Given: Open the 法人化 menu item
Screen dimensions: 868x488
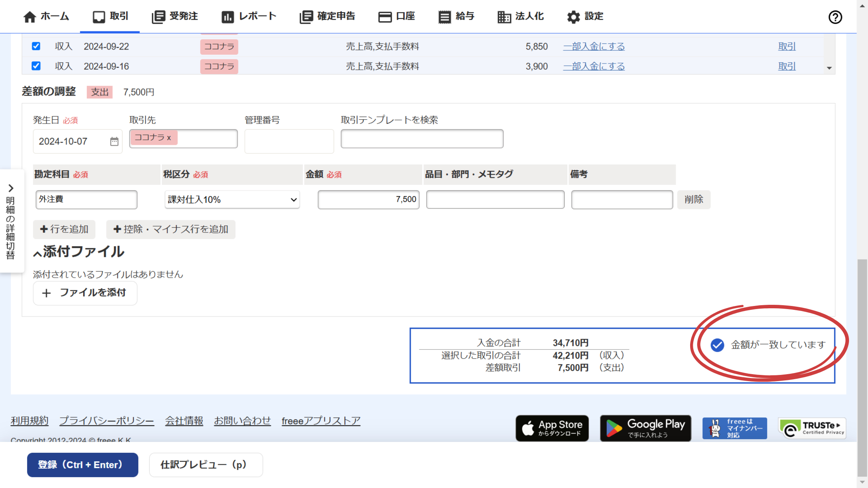Looking at the screenshot, I should tap(521, 16).
